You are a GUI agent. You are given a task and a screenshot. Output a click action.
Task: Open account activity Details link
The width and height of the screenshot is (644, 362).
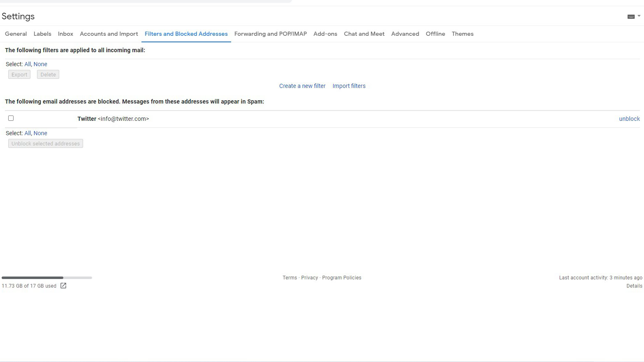coord(634,286)
